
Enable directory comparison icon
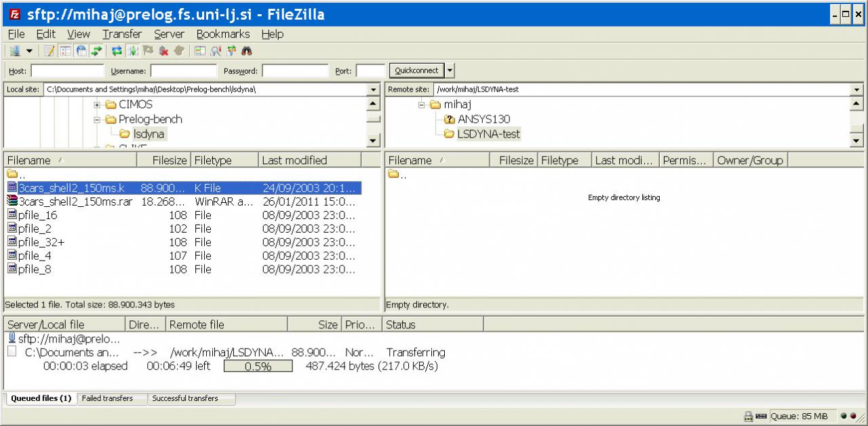point(216,51)
